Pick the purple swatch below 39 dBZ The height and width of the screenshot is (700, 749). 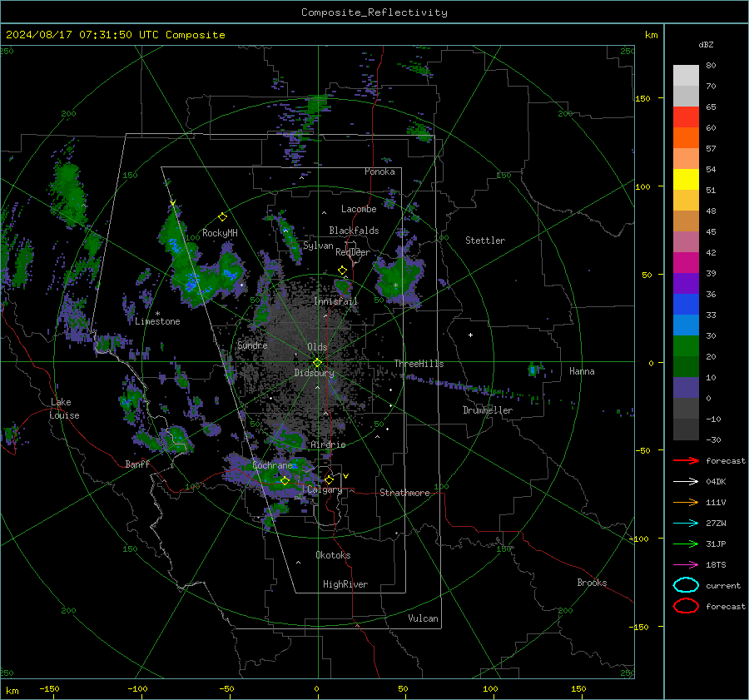(x=686, y=283)
